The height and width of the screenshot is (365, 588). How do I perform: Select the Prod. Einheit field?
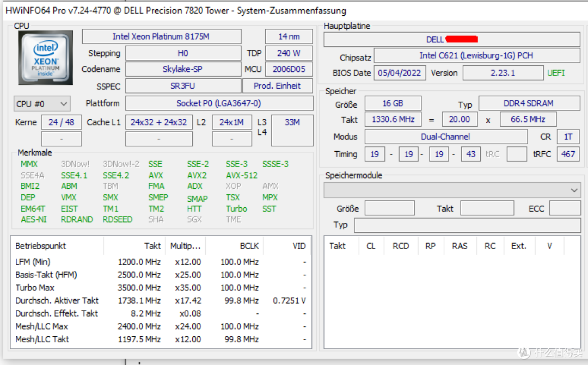[x=277, y=86]
